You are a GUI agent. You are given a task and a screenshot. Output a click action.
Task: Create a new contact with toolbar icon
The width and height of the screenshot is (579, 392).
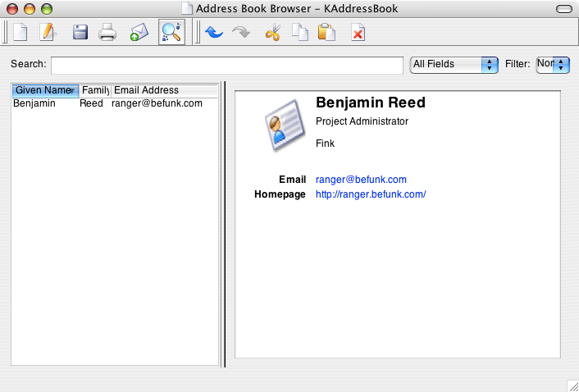21,32
